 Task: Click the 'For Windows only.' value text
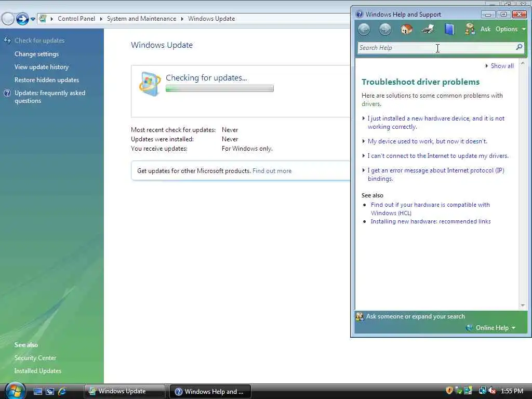[x=247, y=148]
